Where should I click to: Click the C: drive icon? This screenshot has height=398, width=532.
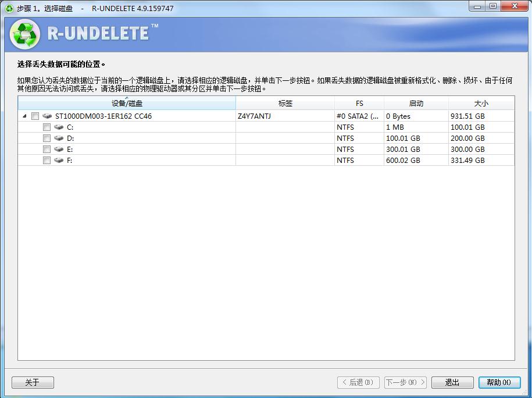(59, 127)
